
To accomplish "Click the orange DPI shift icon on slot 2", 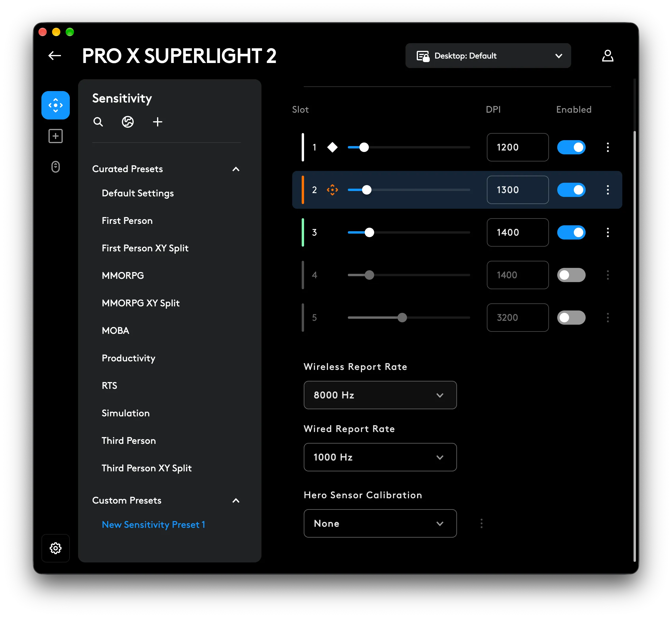I will click(x=332, y=190).
